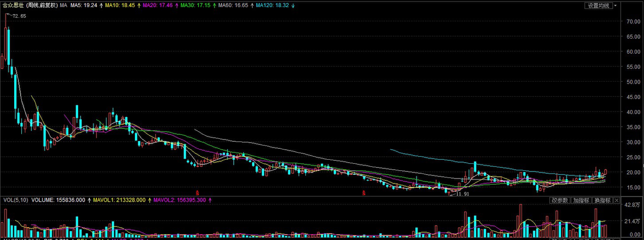Click the MA5: 19.24 label
Image resolution: width=644 pixels, height=240 pixels.
tap(83, 5)
